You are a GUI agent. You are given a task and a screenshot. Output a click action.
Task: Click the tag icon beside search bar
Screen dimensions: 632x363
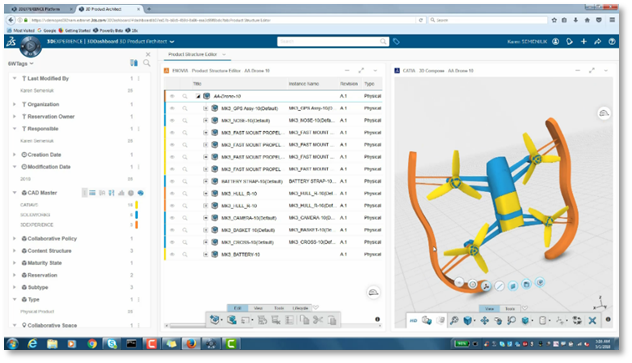(x=396, y=41)
